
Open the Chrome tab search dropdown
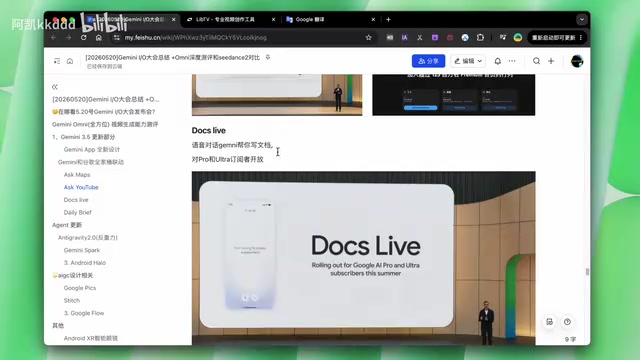pos(582,19)
